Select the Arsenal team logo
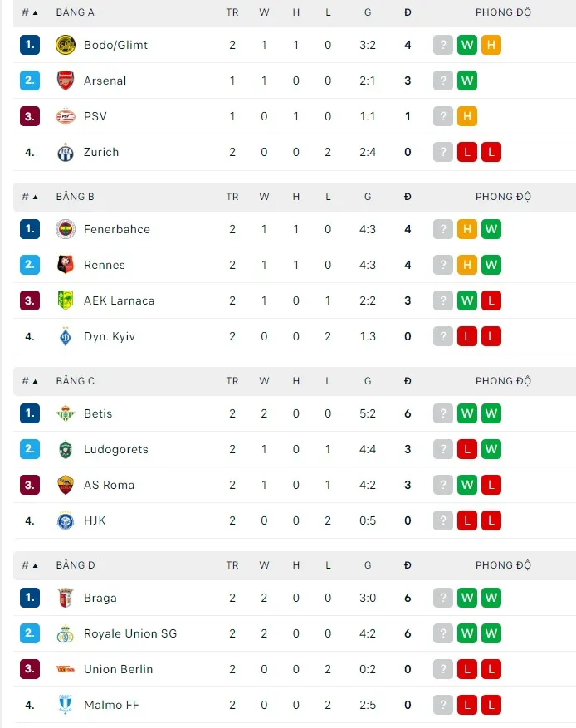Screen dimensions: 576x728 [65, 81]
